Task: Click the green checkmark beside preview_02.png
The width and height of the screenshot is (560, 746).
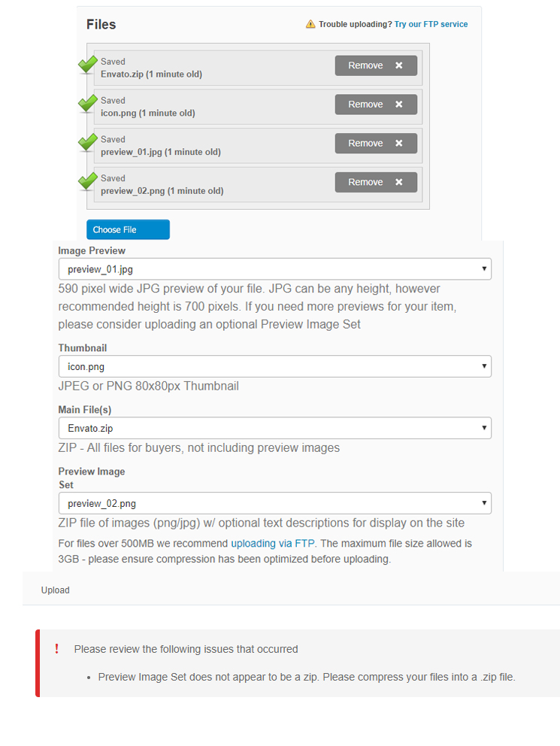Action: click(x=87, y=182)
